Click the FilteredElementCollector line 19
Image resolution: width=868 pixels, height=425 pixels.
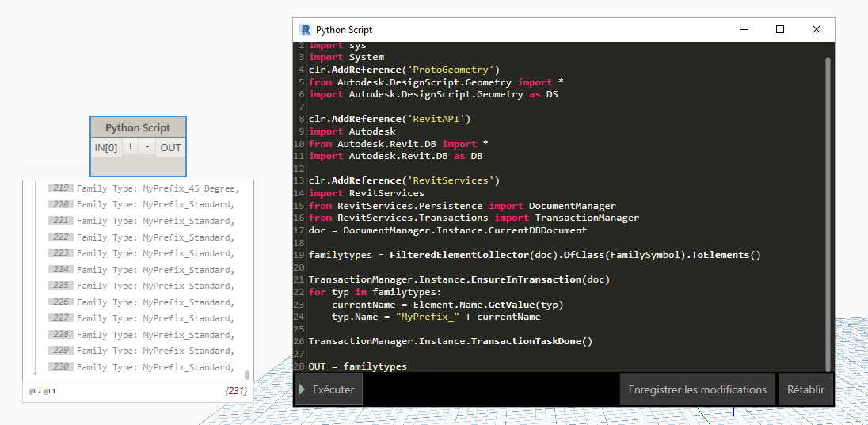535,255
